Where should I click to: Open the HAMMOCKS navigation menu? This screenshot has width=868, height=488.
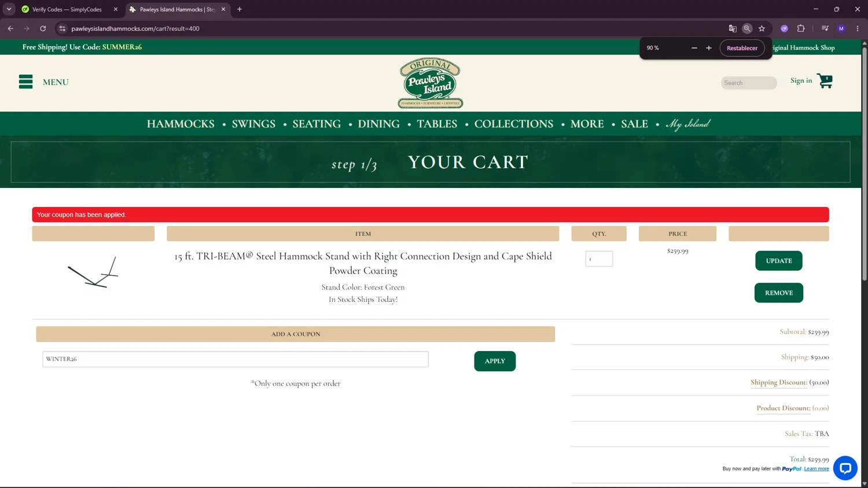click(181, 124)
